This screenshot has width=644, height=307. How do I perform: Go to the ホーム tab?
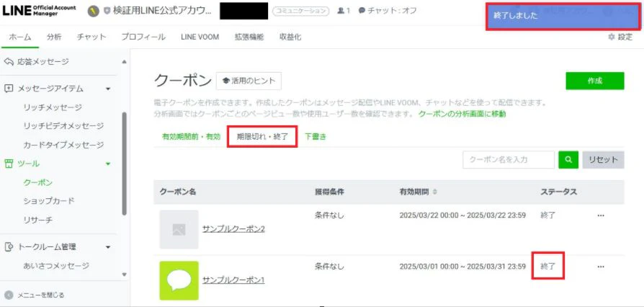coord(20,37)
